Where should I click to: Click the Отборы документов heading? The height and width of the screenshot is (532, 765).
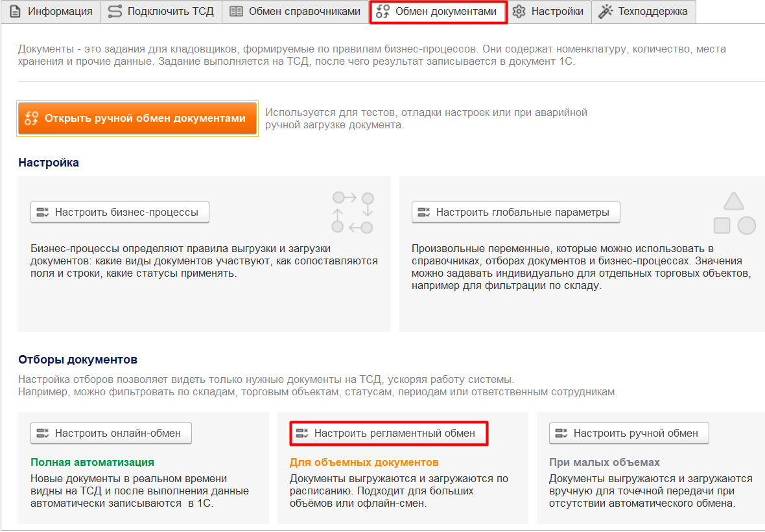78,360
